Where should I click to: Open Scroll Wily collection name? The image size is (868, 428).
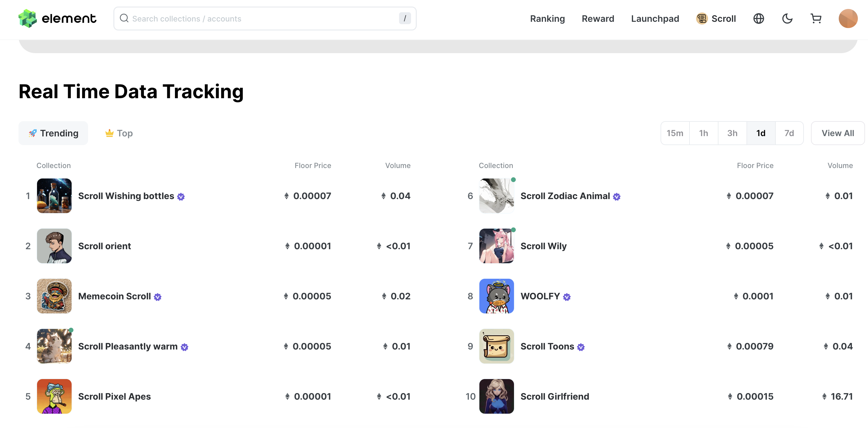pos(544,246)
